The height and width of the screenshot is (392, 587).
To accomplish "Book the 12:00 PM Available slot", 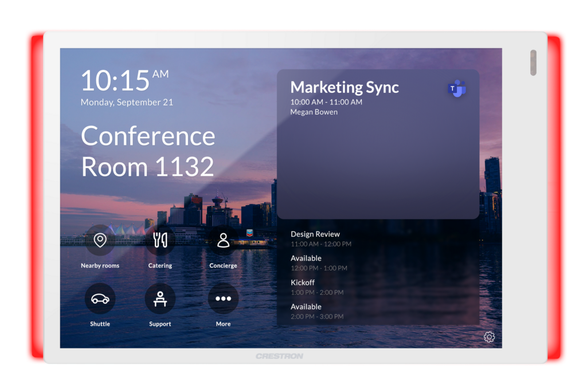I will (306, 258).
